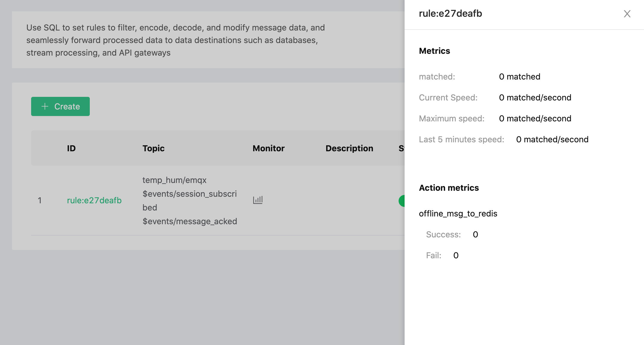
Task: Click the Fail count under action metrics
Action: [456, 255]
